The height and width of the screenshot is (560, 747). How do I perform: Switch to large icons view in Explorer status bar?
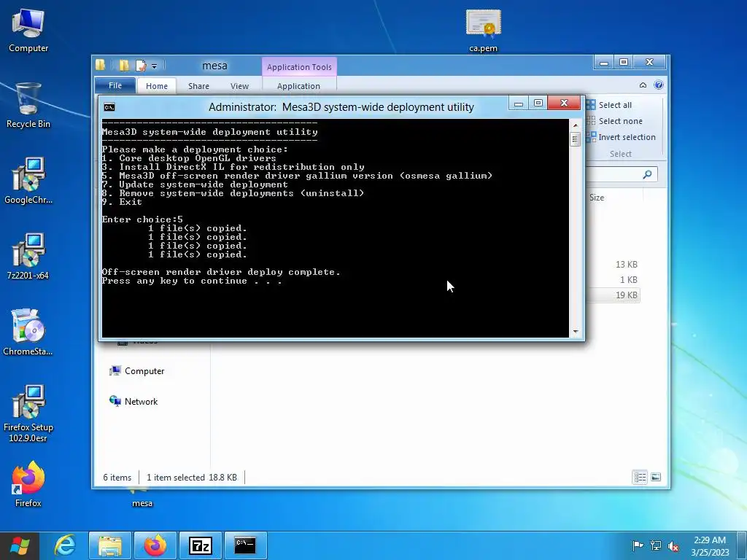pos(656,477)
